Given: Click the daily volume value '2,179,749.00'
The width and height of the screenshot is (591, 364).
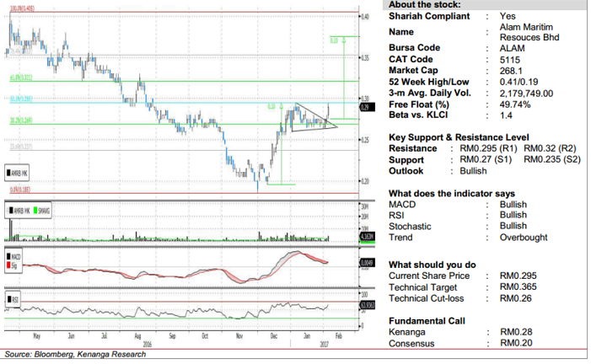Looking at the screenshot, I should [526, 93].
